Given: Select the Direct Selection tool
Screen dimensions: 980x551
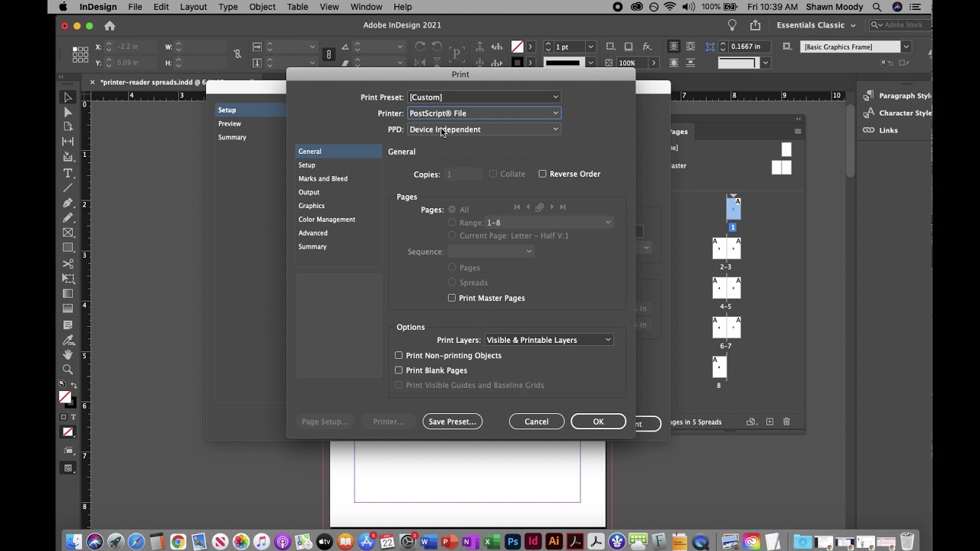Looking at the screenshot, I should [67, 112].
